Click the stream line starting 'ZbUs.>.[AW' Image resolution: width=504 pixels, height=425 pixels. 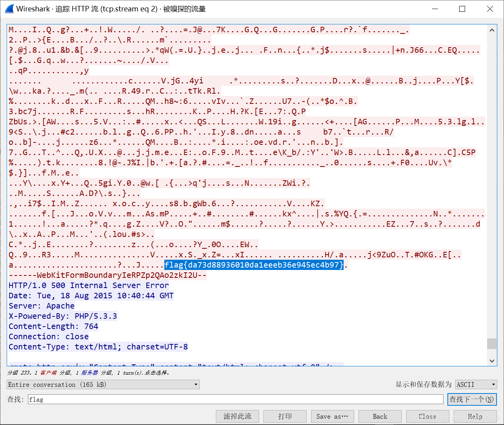[247, 122]
